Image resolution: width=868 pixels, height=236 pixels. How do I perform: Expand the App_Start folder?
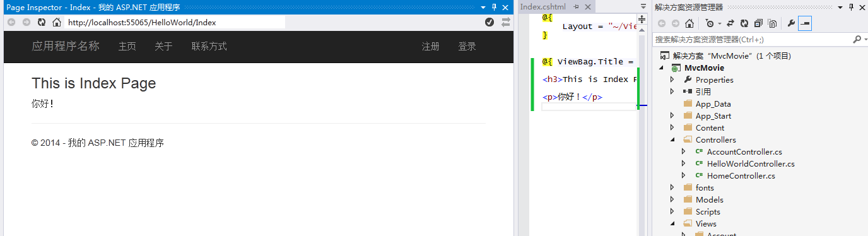672,115
